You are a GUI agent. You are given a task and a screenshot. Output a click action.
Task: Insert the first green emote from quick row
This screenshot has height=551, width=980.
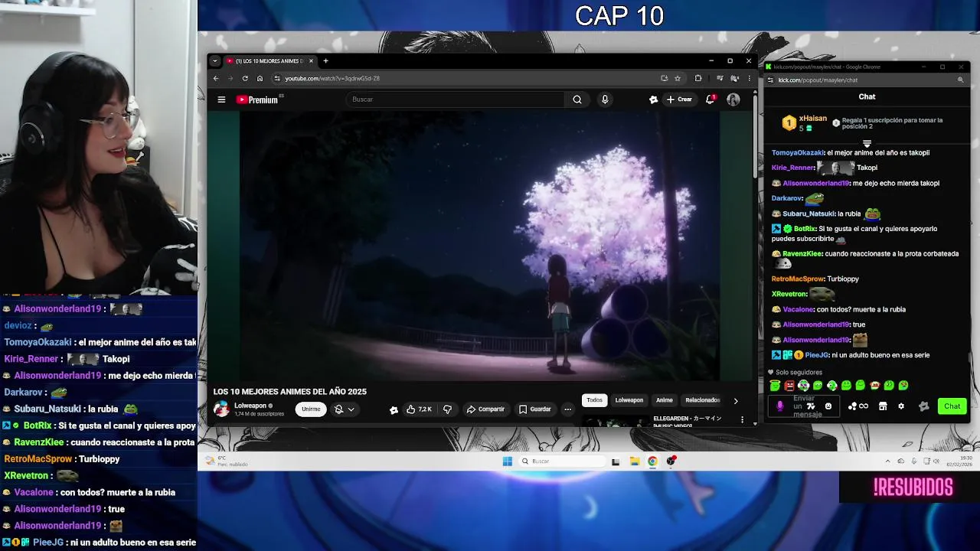tap(775, 386)
